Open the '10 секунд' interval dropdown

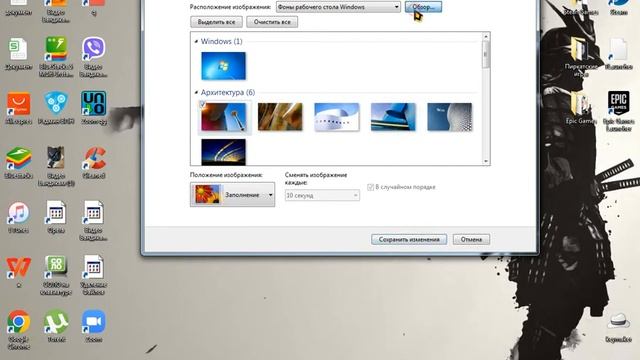pyautogui.click(x=322, y=196)
